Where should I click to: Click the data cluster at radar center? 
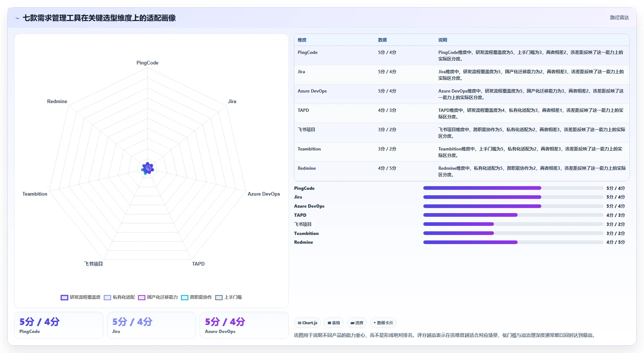(148, 168)
